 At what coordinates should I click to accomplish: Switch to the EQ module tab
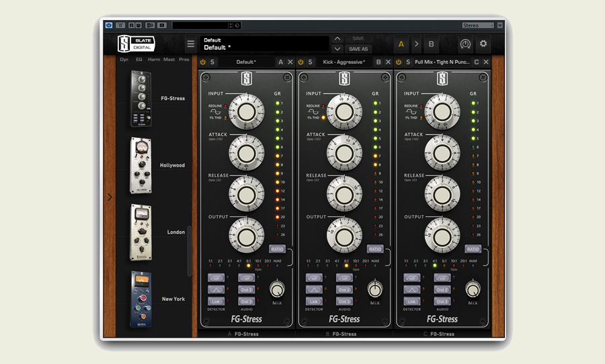(x=139, y=59)
